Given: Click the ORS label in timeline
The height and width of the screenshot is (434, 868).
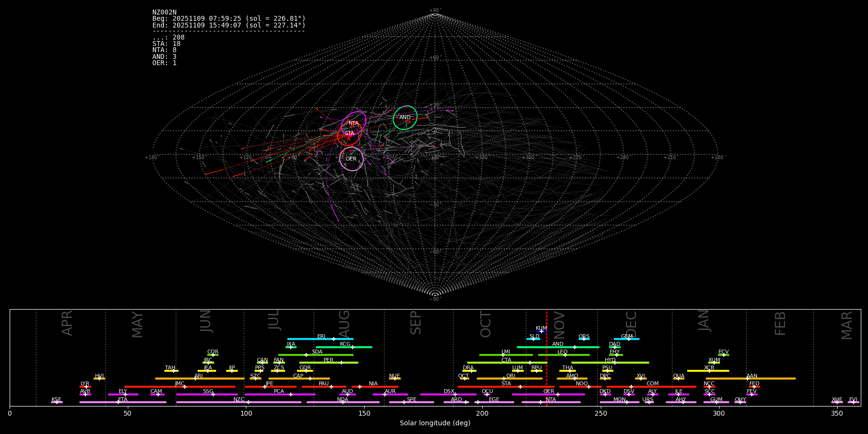Looking at the screenshot, I should tap(584, 337).
